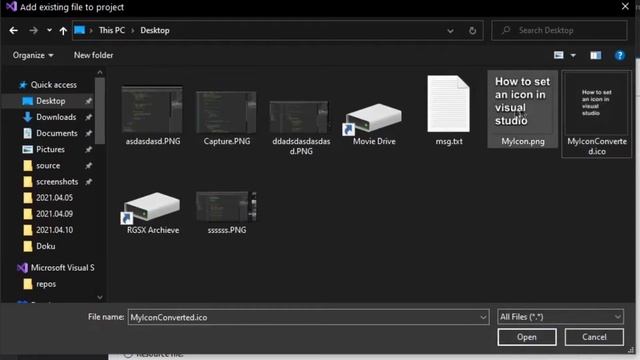Open recent locations dropdown arrow
The image size is (640, 360).
click(x=49, y=30)
